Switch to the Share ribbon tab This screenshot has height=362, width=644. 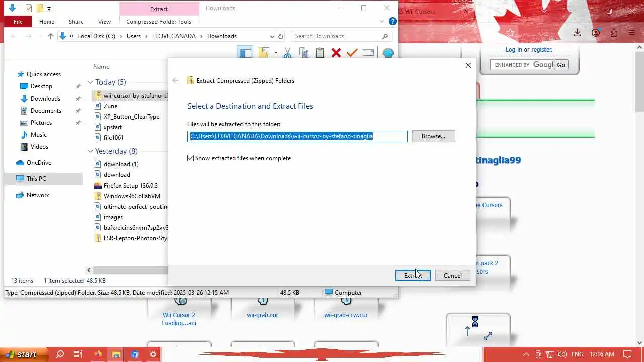click(x=76, y=22)
